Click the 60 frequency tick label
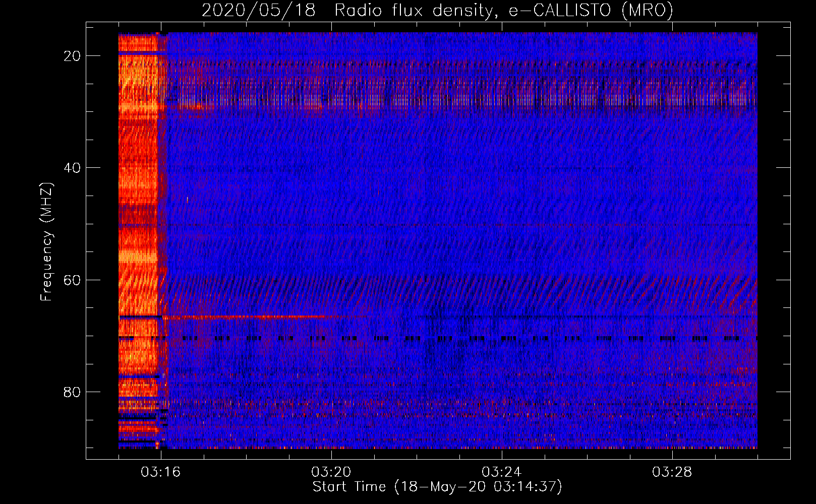The width and height of the screenshot is (816, 504). [x=72, y=280]
